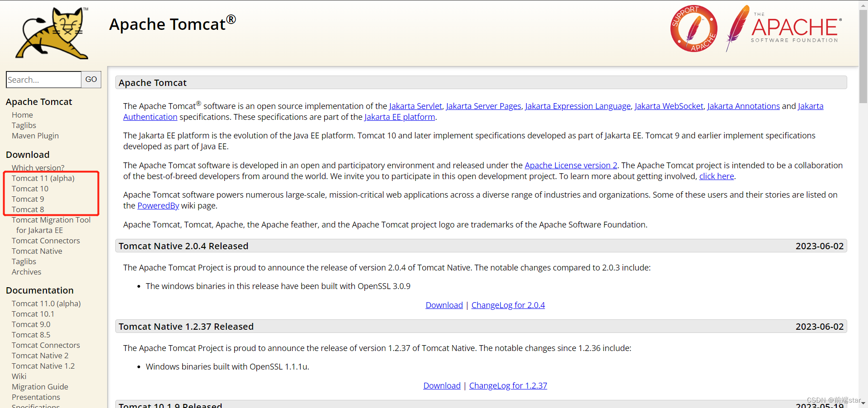Click the 'Download' sidebar heading
The width and height of the screenshot is (868, 408).
click(x=28, y=155)
